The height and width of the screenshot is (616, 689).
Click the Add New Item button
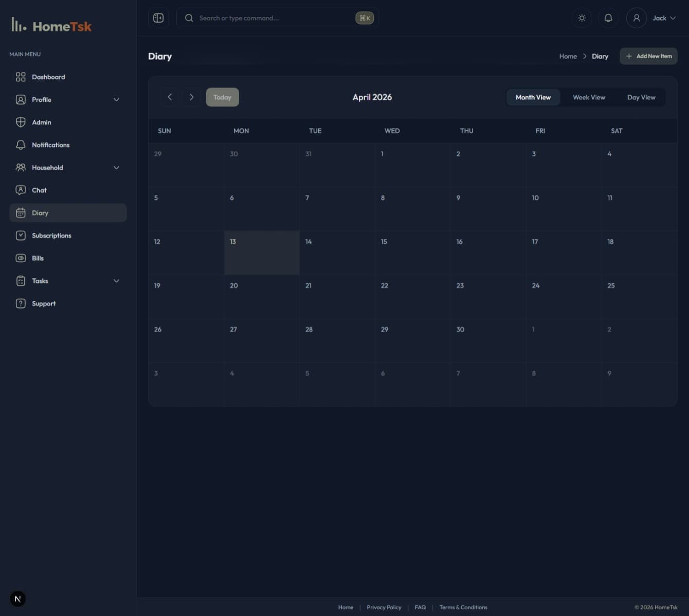click(648, 56)
